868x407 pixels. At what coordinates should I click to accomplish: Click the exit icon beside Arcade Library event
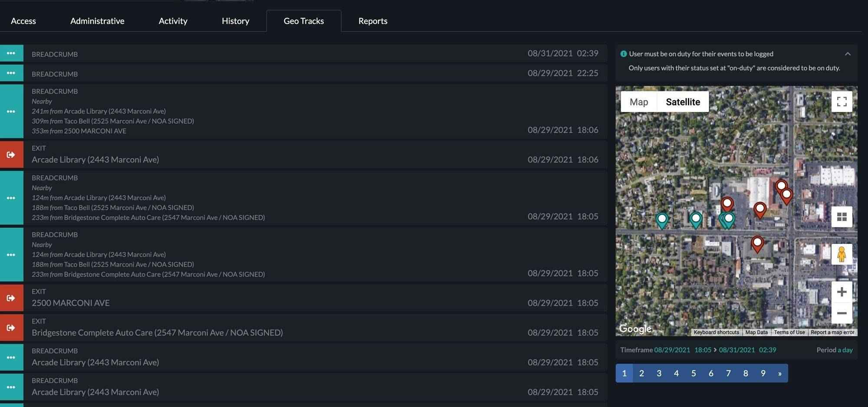[12, 154]
